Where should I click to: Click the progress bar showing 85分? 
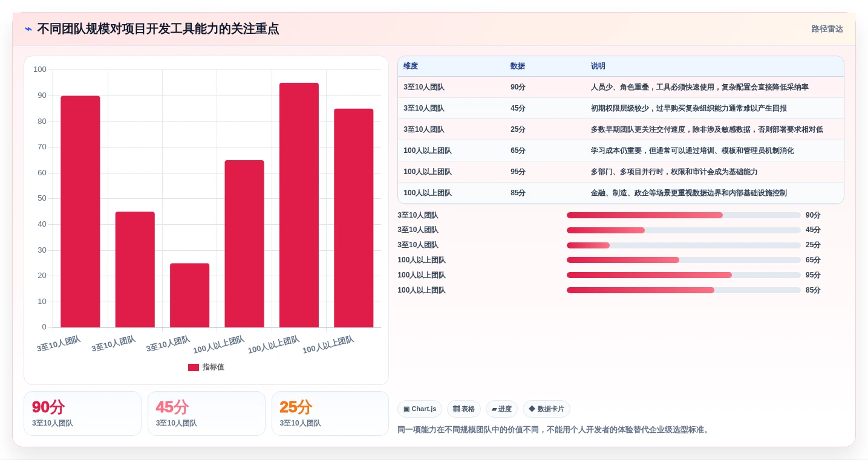(684, 290)
